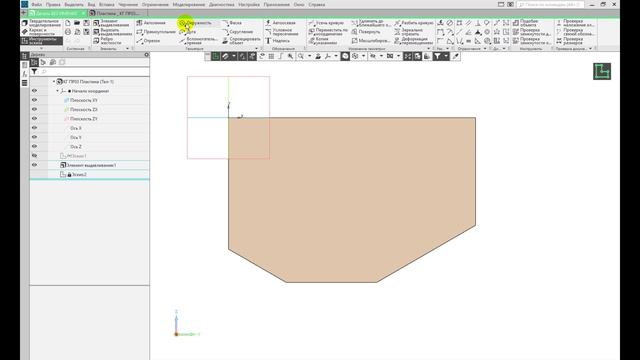
Task: Select the Инструменты эскиза toolset
Action: (x=41, y=41)
